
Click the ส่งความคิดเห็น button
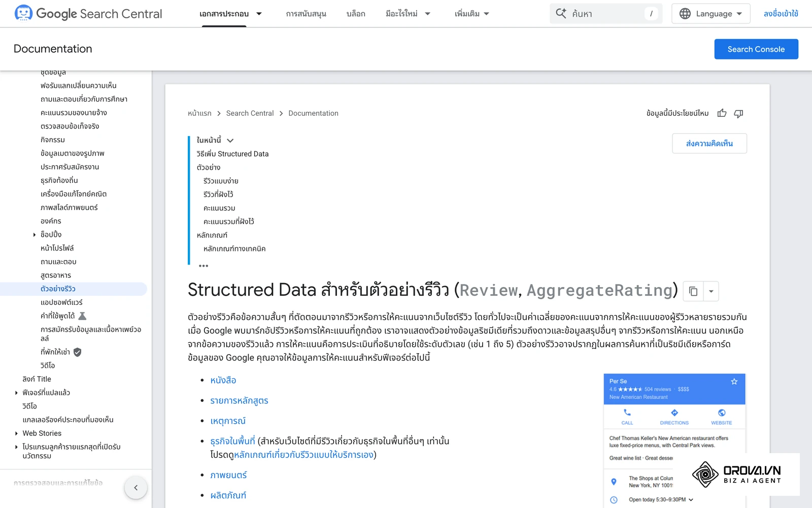709,143
